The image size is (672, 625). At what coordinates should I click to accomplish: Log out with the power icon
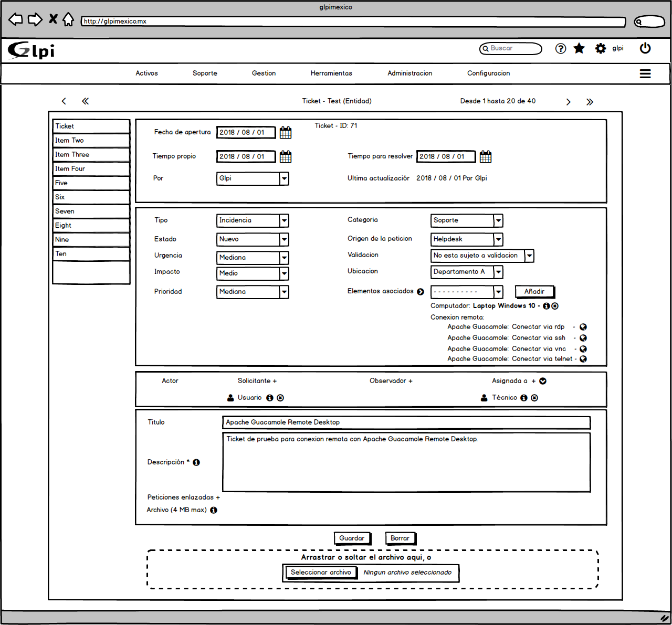pyautogui.click(x=645, y=48)
